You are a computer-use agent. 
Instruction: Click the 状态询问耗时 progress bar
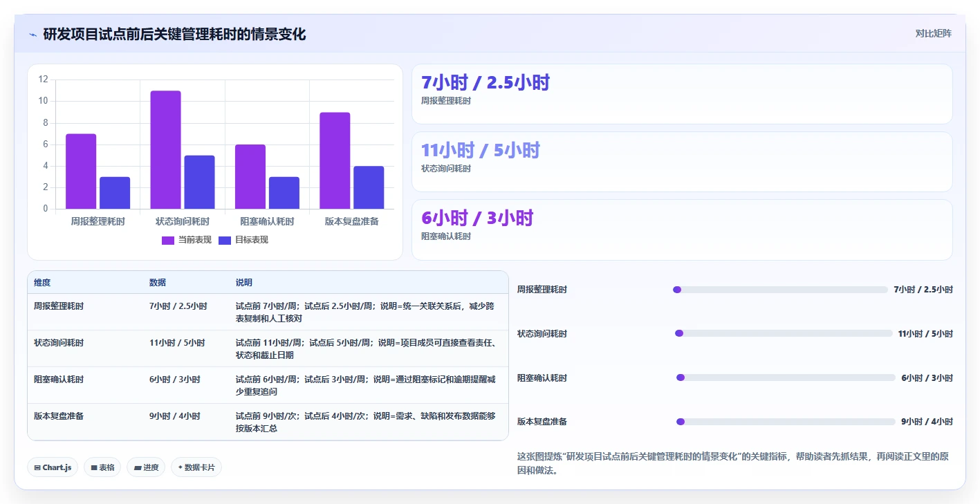[x=784, y=333]
